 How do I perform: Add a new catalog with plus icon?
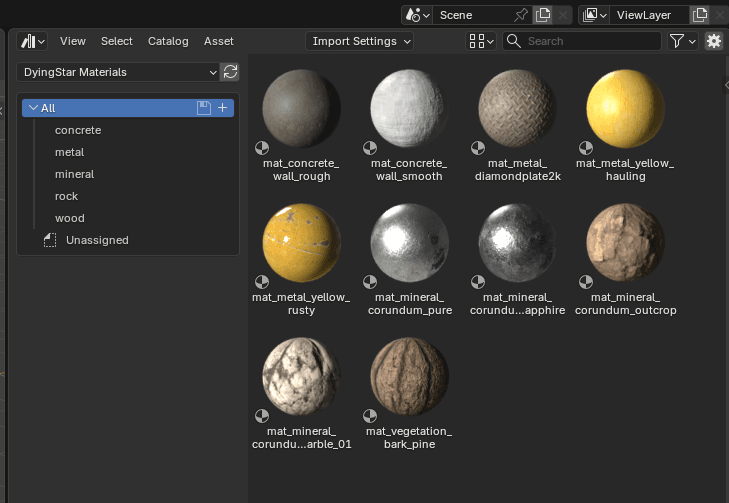223,108
